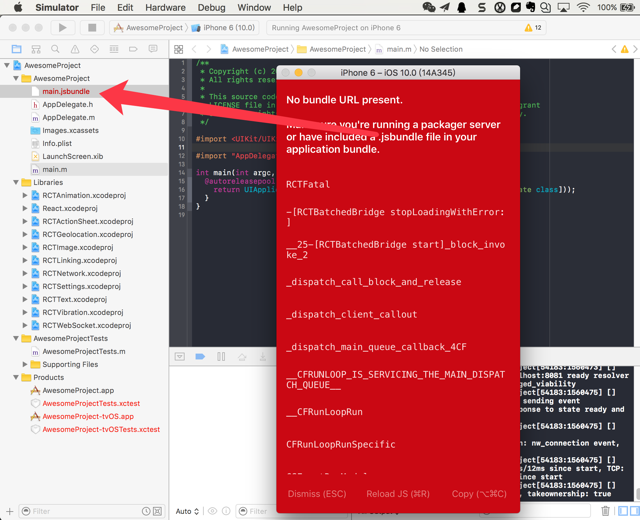Click the info icon in variables view

[226, 511]
